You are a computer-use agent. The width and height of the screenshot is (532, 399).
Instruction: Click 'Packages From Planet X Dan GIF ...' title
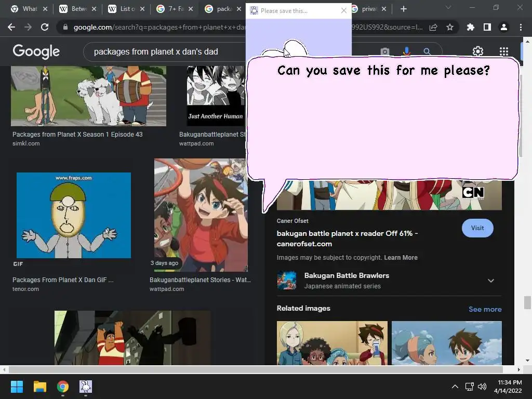(63, 280)
